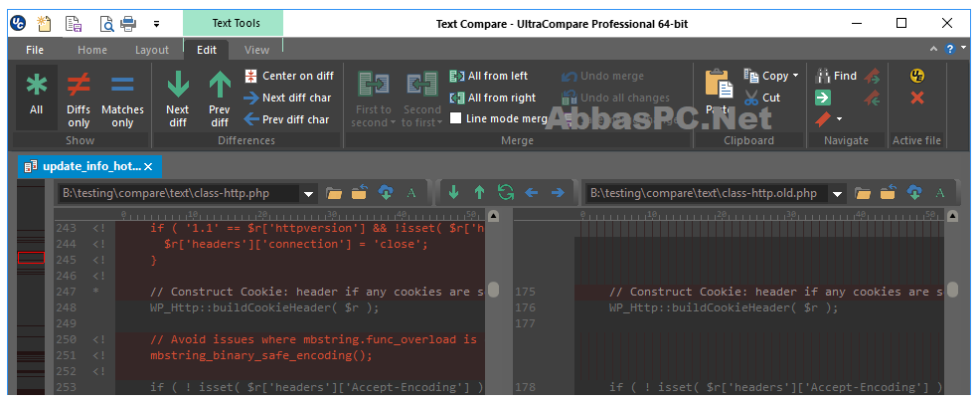Open the right file path dropdown

pyautogui.click(x=838, y=194)
